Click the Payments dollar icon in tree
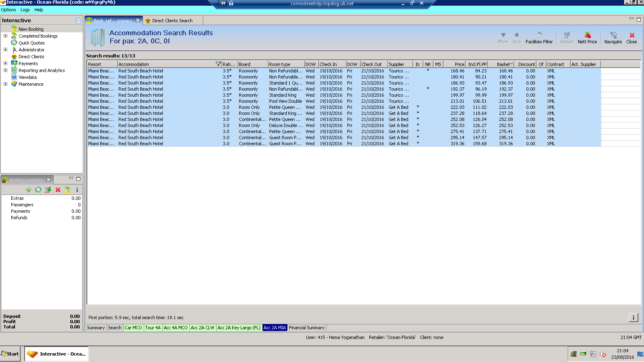This screenshot has width=644, height=362. coord(14,64)
